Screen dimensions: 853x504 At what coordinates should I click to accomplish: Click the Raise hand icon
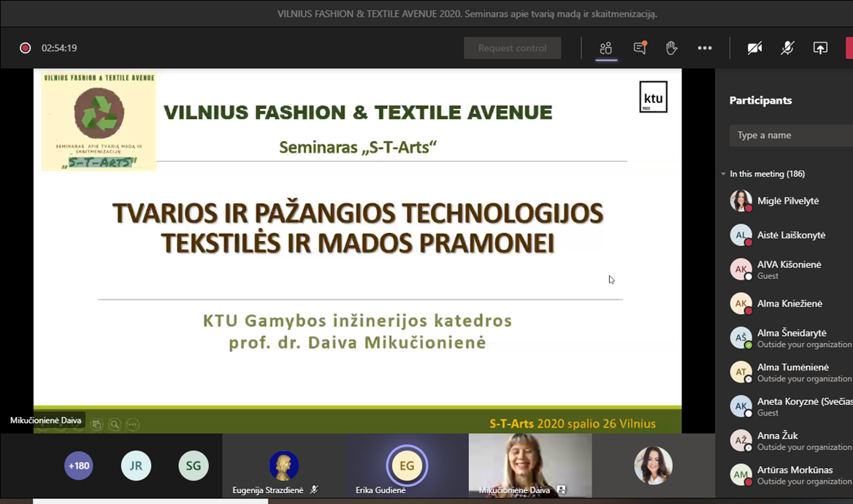click(671, 48)
